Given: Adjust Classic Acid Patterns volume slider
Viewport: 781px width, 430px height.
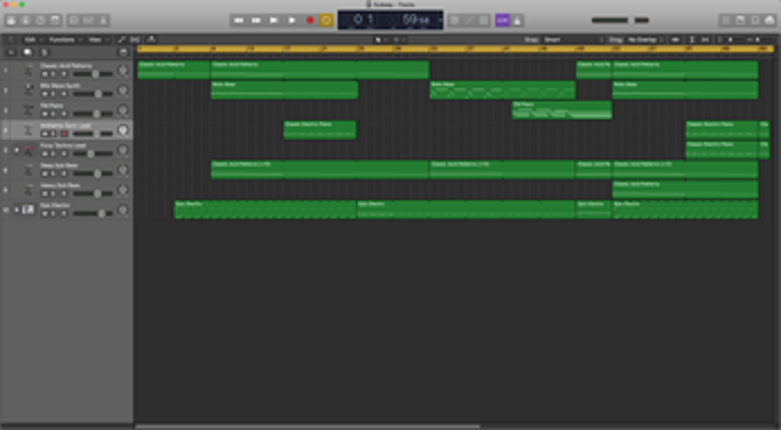Looking at the screenshot, I should tap(93, 74).
